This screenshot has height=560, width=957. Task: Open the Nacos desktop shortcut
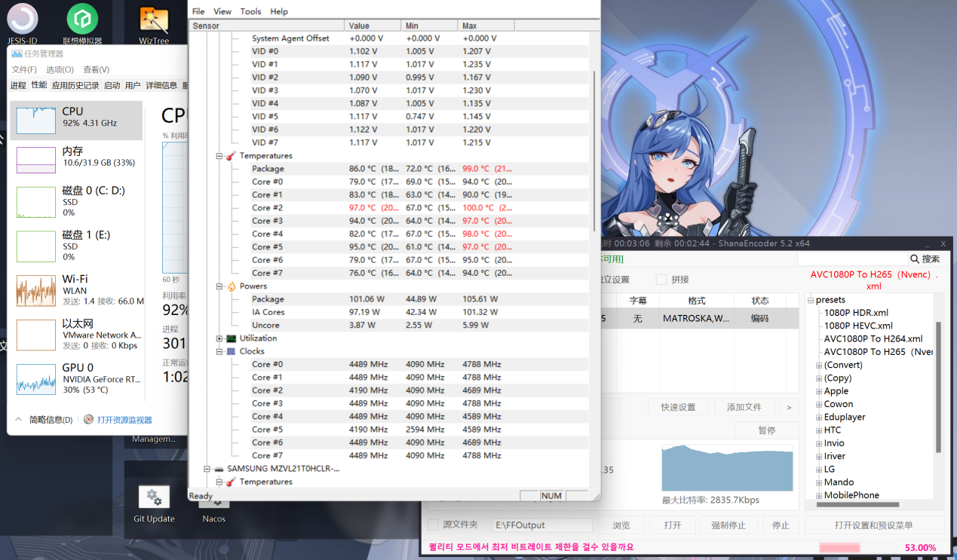click(214, 511)
